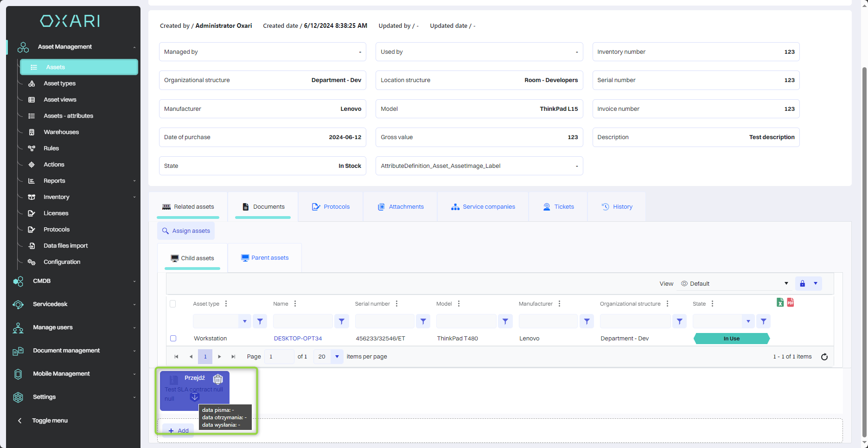This screenshot has width=868, height=448.
Task: Click the lock icon beside View
Action: coord(802,283)
